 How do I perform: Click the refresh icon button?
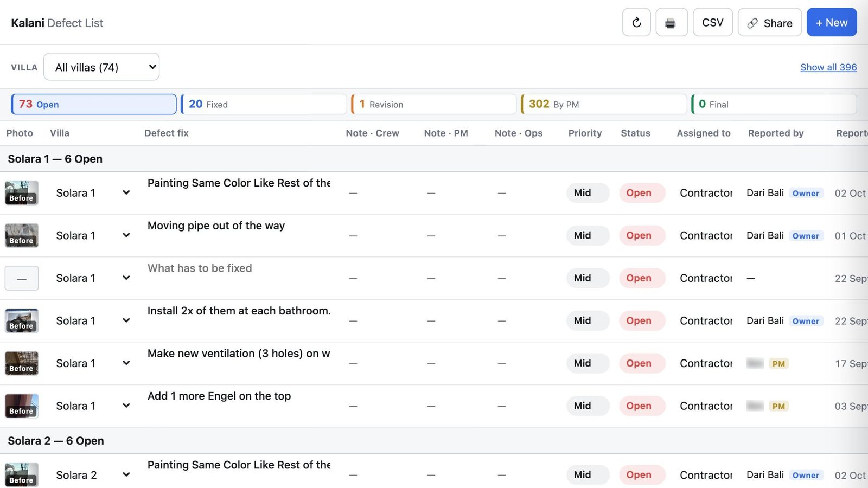pyautogui.click(x=636, y=22)
